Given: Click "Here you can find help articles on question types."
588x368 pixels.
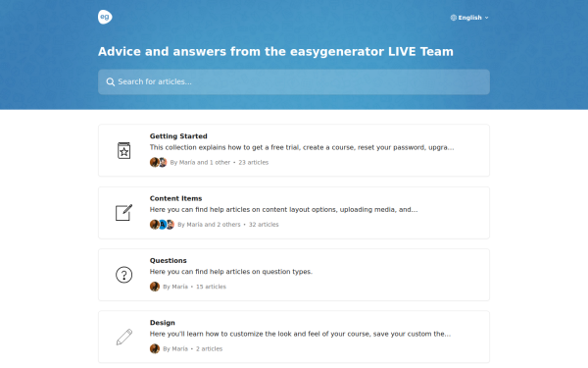Looking at the screenshot, I should pyautogui.click(x=231, y=272).
